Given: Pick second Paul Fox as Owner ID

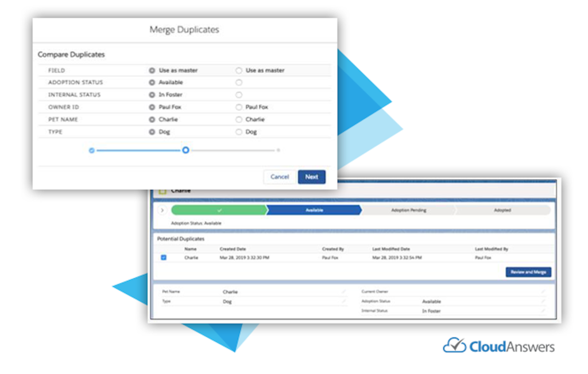Looking at the screenshot, I should point(239,107).
